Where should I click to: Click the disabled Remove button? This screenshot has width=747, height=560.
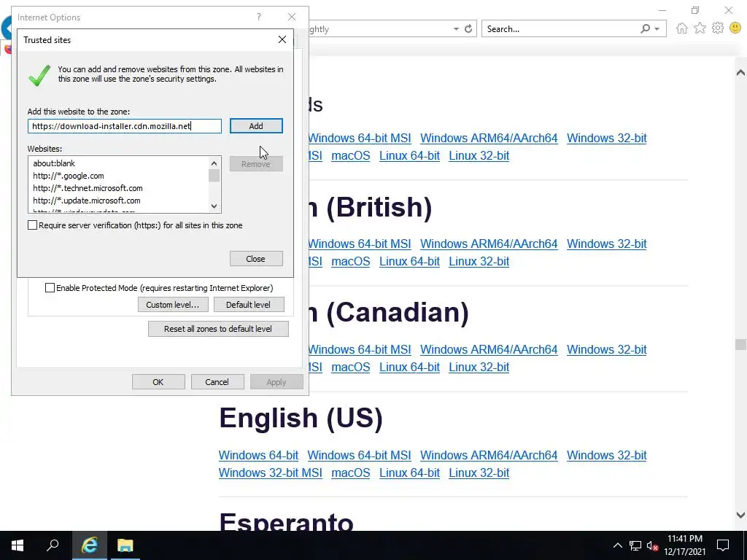pos(256,164)
